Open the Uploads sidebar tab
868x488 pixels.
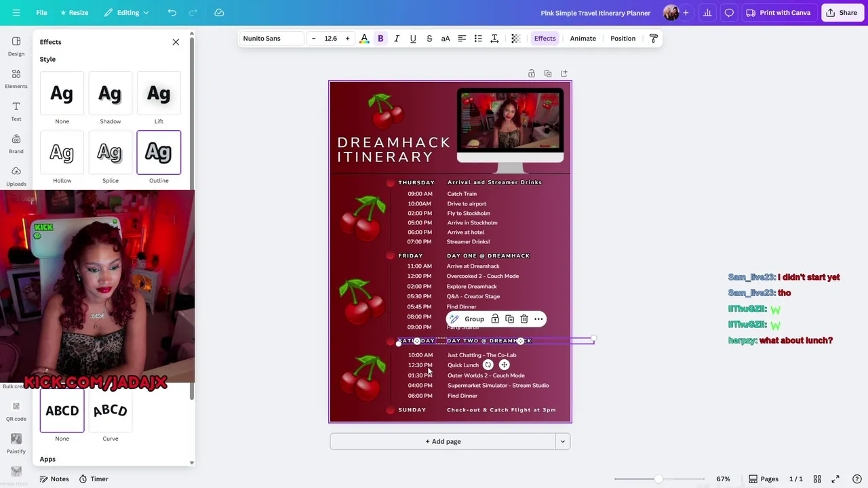point(16,176)
